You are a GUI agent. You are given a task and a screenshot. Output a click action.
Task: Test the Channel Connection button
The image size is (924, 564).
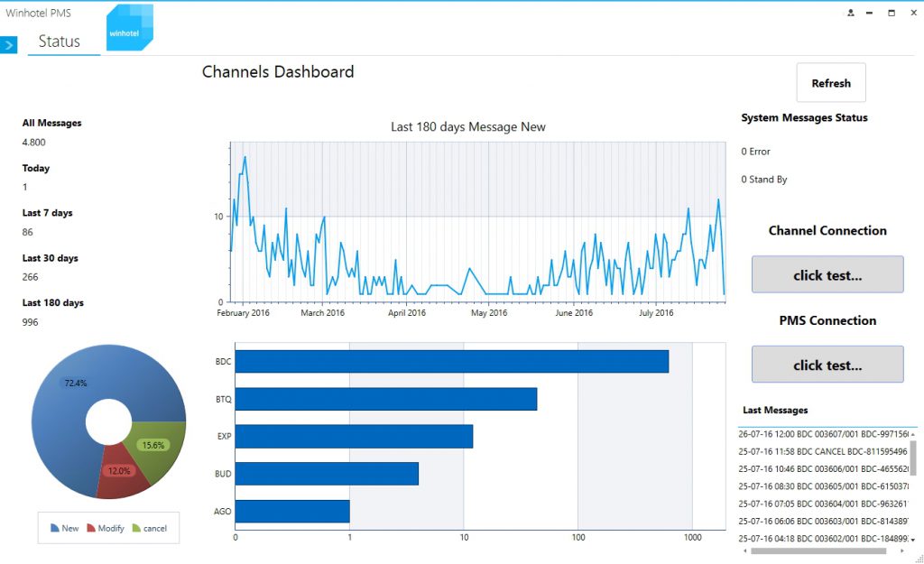pyautogui.click(x=827, y=274)
